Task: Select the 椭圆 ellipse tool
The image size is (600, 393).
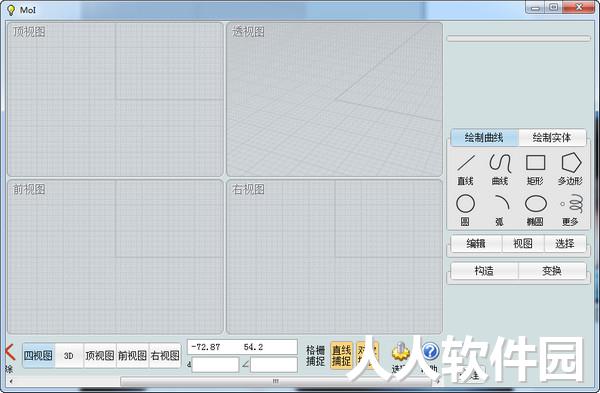Action: [x=535, y=210]
